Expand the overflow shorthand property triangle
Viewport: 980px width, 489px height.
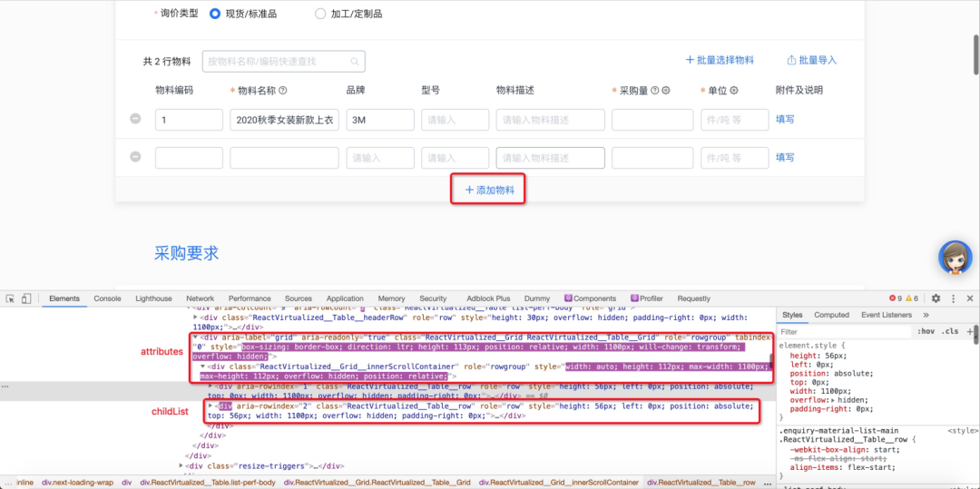tap(832, 400)
